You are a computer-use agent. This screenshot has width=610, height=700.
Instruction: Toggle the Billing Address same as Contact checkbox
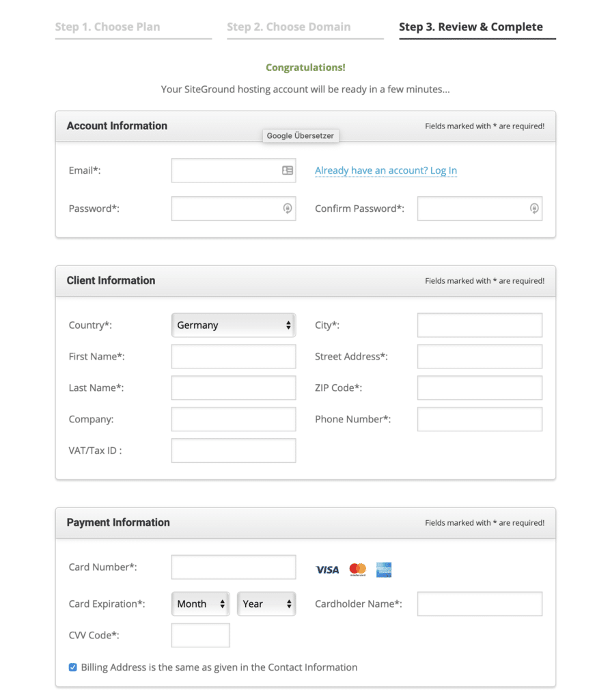click(x=72, y=667)
